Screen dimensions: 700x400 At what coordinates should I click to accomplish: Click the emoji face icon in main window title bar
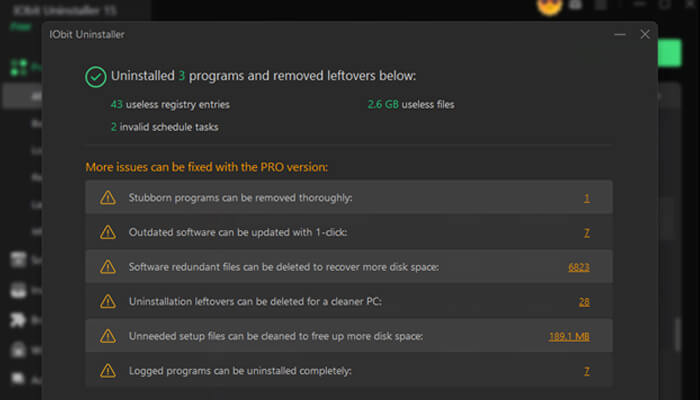[549, 7]
